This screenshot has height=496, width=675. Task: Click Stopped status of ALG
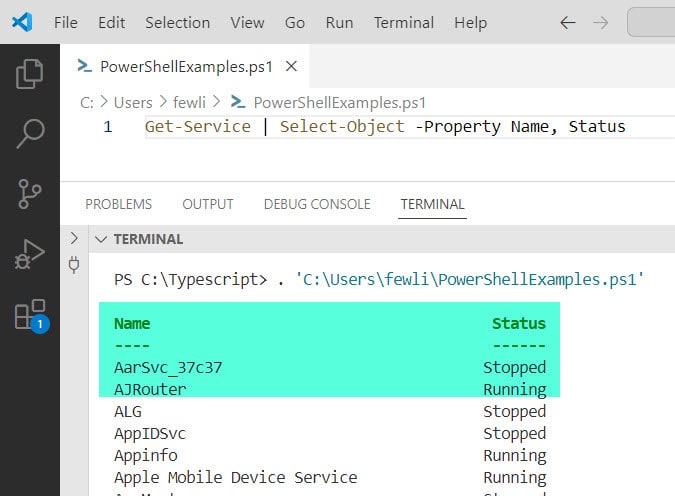point(514,412)
